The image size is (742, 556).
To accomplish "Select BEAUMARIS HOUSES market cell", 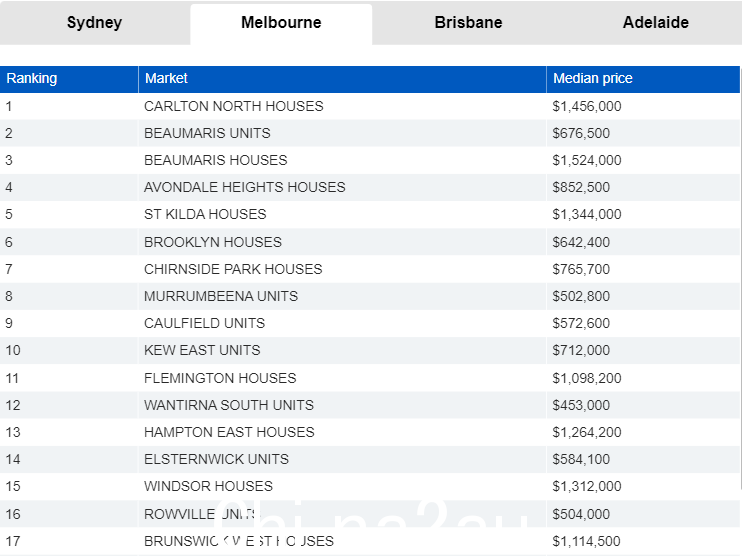I will click(x=342, y=160).
